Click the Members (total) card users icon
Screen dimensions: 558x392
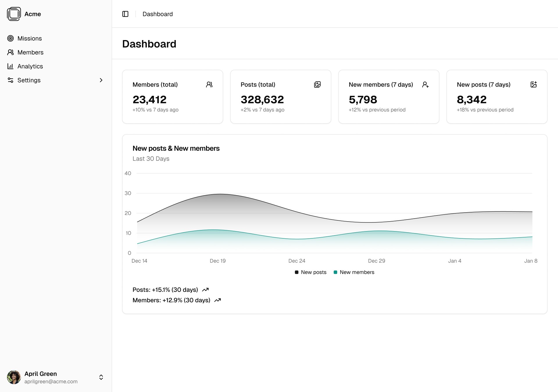209,84
